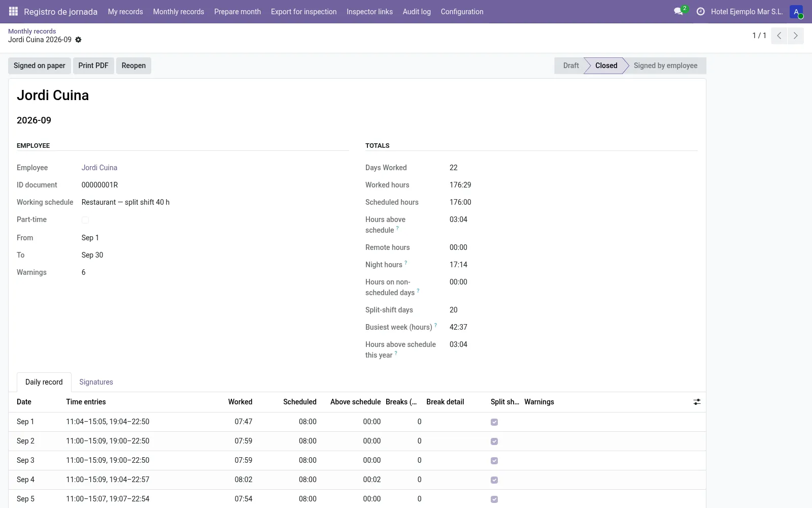Open the Configuration menu

pos(462,12)
